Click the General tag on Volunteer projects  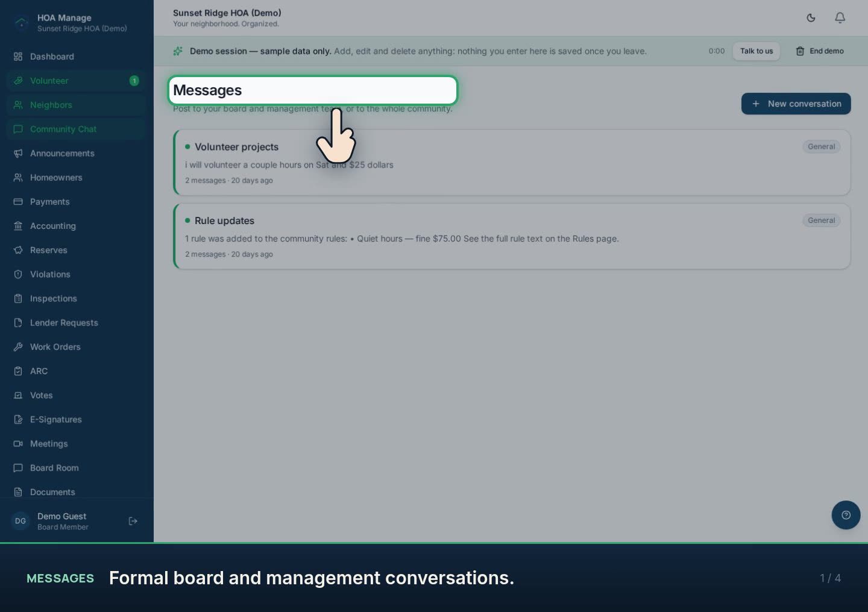821,146
